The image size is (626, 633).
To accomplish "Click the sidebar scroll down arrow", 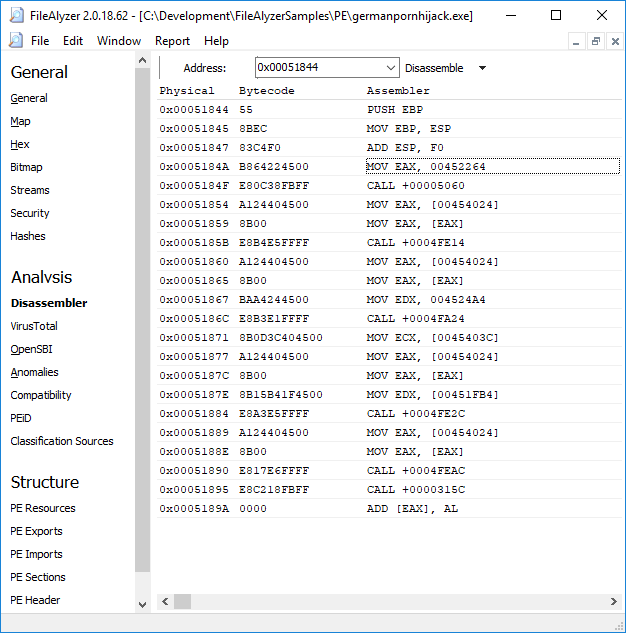I will pyautogui.click(x=142, y=604).
